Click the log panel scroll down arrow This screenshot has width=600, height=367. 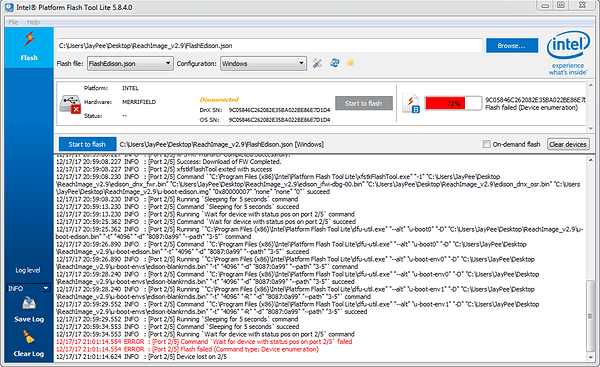coord(590,357)
